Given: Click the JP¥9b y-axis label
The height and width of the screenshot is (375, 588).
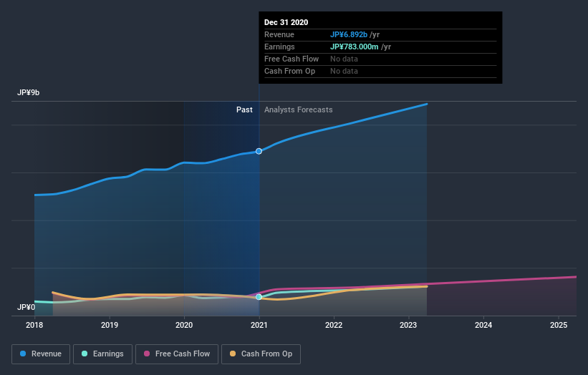Looking at the screenshot, I should (x=28, y=92).
